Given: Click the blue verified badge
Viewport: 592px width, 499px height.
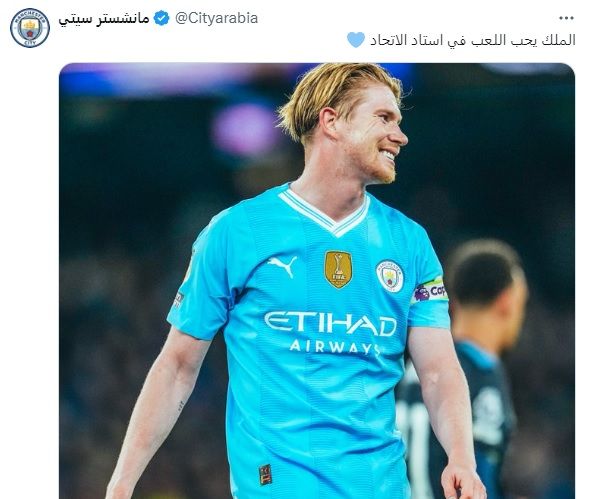Looking at the screenshot, I should (162, 18).
